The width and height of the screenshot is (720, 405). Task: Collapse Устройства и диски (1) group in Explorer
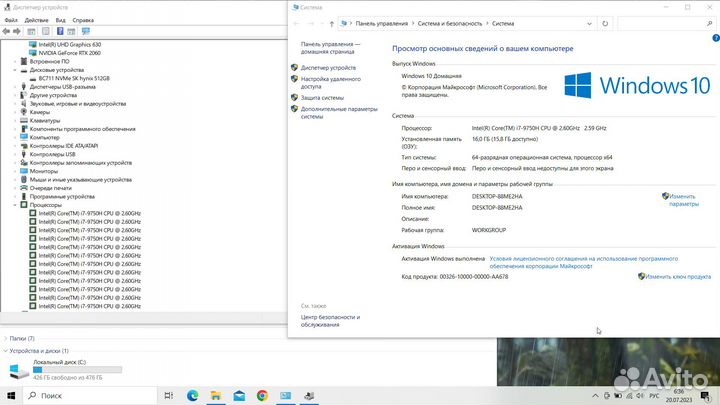point(6,351)
